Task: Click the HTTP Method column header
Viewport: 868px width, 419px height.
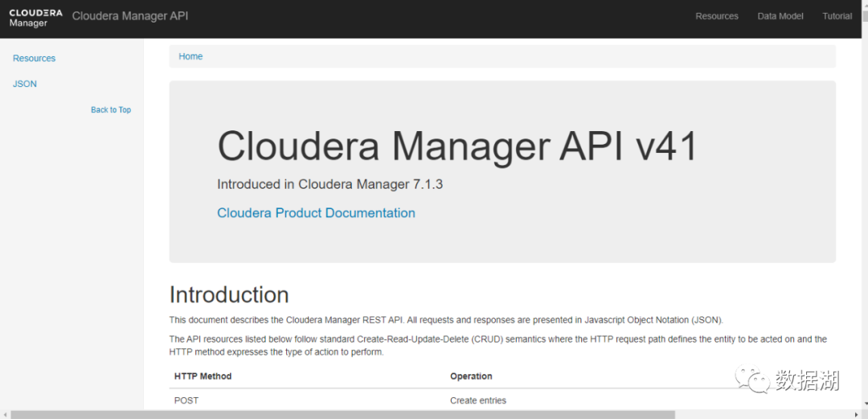Action: point(203,376)
